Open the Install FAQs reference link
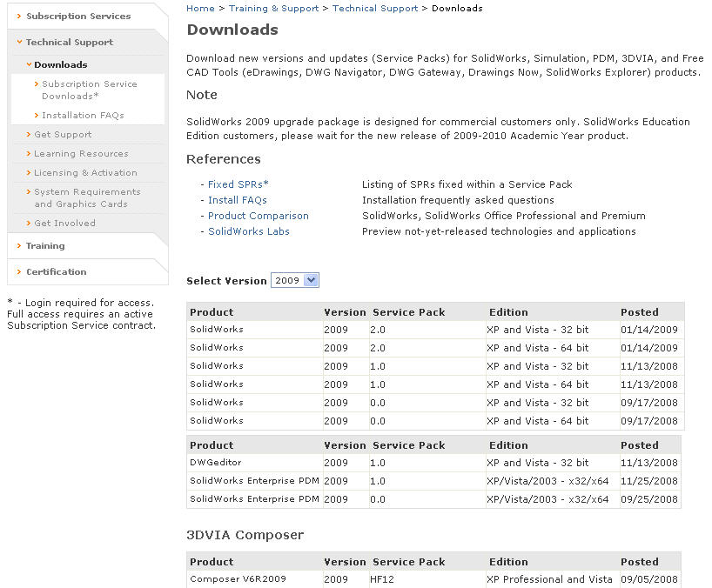Image resolution: width=712 pixels, height=588 pixels. coord(237,200)
